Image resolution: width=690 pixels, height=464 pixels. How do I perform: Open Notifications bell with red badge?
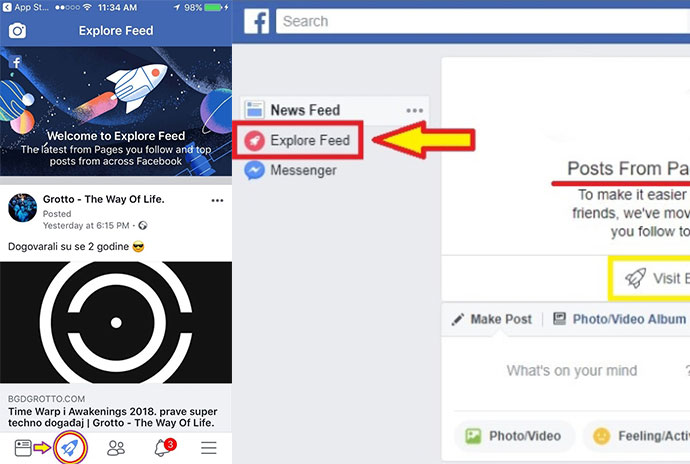pyautogui.click(x=164, y=447)
